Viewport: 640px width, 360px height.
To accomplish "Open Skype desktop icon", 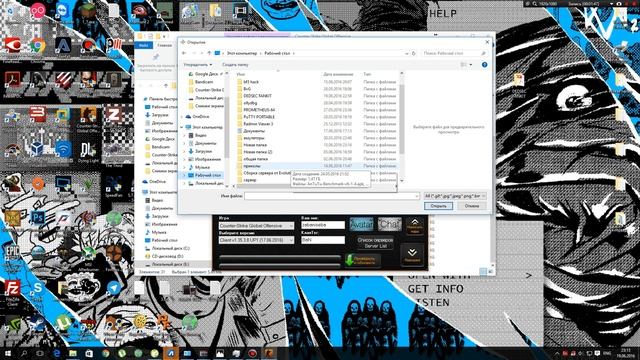I will pyautogui.click(x=38, y=289).
